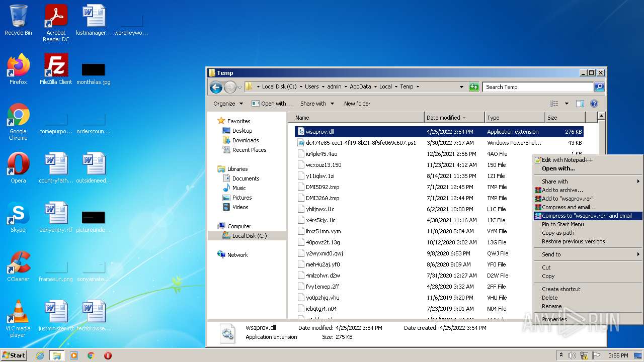
Task: Click the taskbar clock 3:55 PM
Action: point(618,355)
